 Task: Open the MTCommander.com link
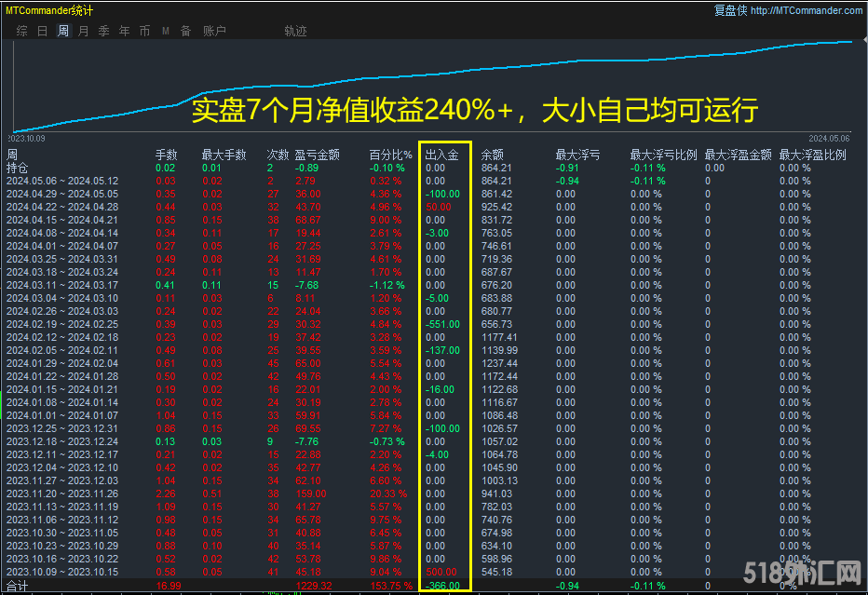(806, 10)
